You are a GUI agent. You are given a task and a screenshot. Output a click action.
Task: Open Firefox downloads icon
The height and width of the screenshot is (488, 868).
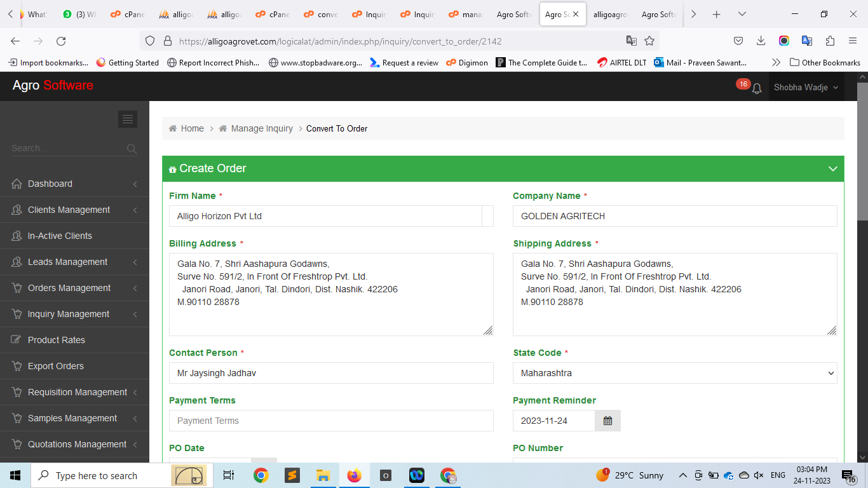tap(761, 41)
